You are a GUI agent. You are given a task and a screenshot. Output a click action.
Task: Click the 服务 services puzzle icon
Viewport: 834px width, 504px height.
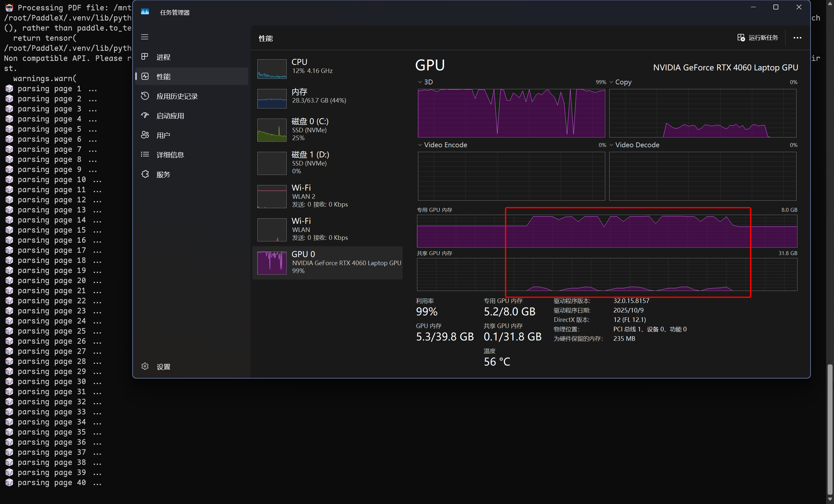tap(145, 174)
